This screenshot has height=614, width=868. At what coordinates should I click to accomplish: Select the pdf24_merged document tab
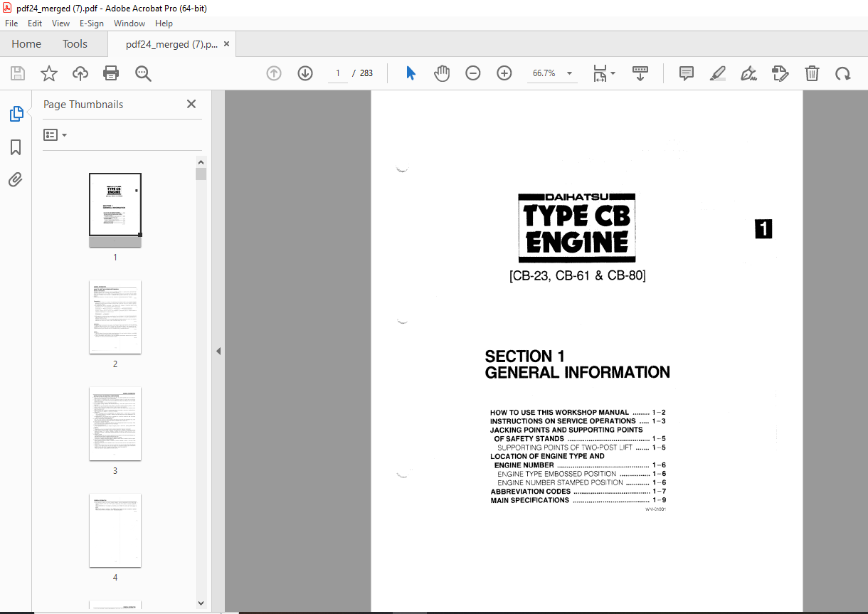171,43
